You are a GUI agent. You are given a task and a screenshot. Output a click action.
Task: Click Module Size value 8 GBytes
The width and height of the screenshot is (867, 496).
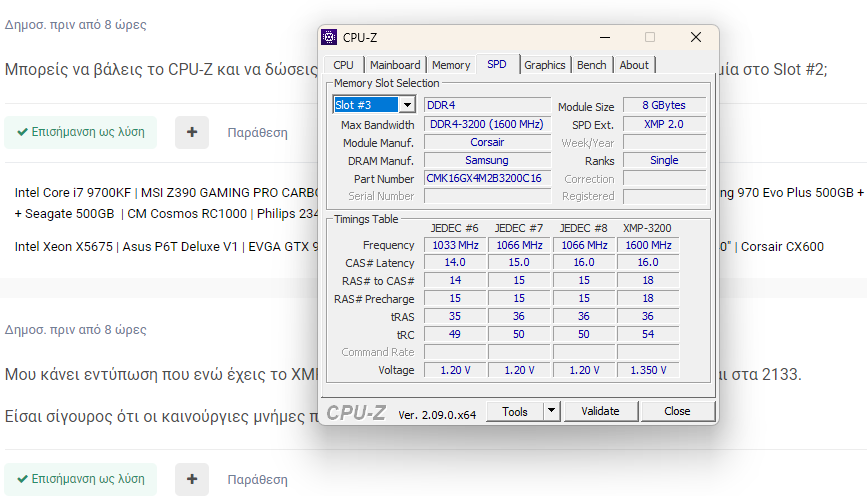point(664,105)
